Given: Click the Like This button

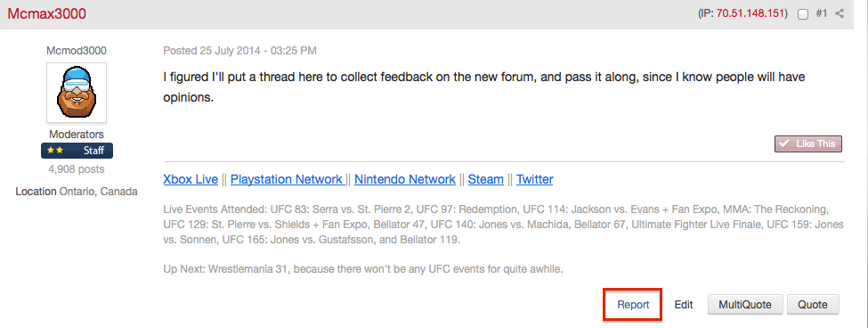Looking at the screenshot, I should (808, 143).
